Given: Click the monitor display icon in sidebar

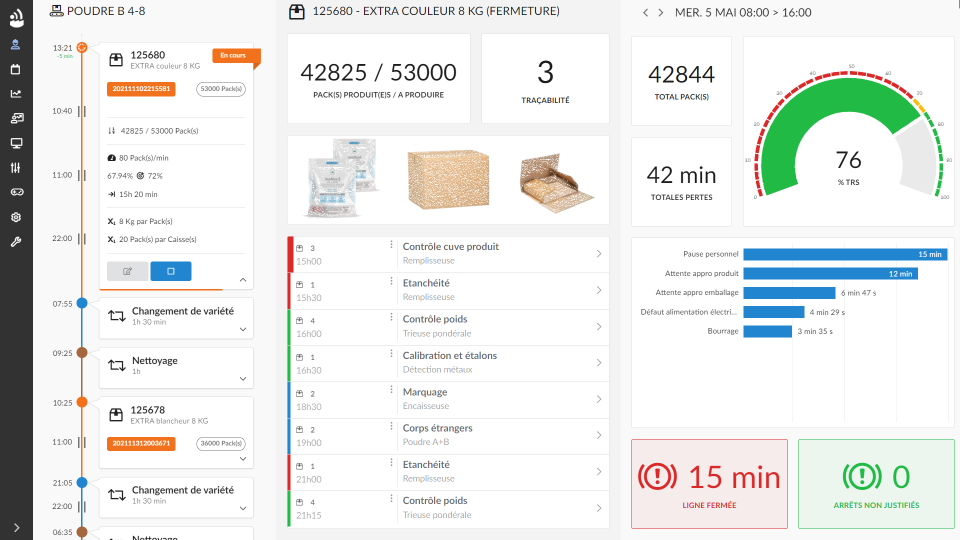Looking at the screenshot, I should (15, 143).
